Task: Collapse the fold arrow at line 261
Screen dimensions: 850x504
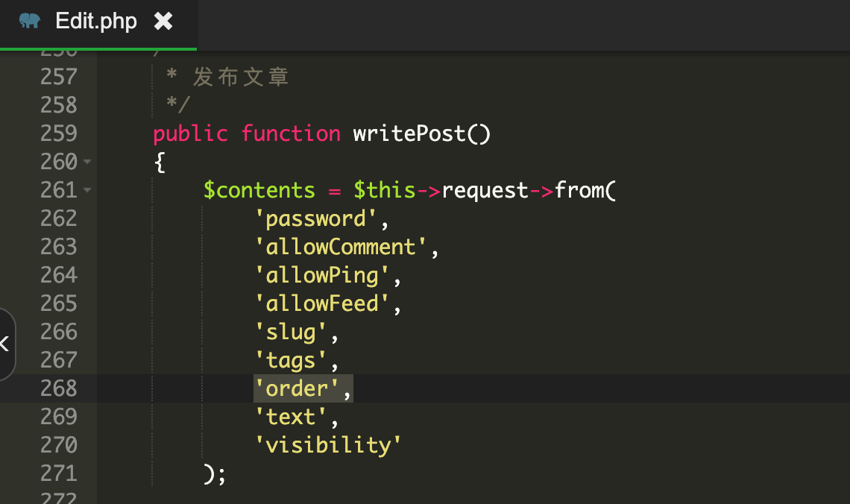Action: [88, 190]
